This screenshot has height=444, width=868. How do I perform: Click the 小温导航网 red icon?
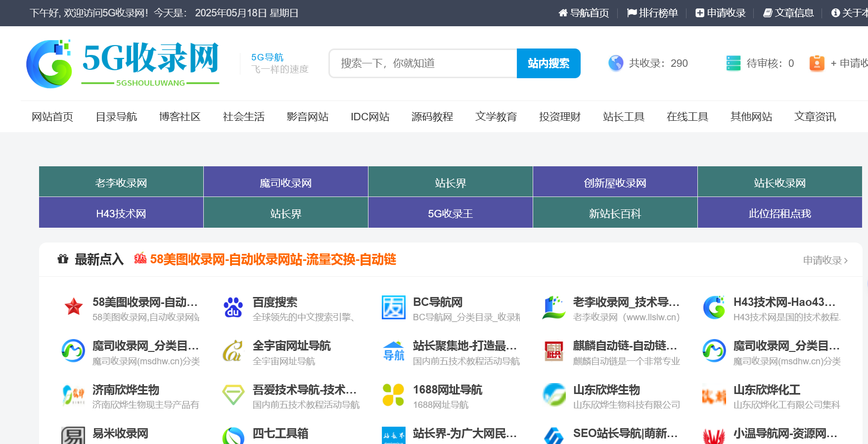point(714,437)
